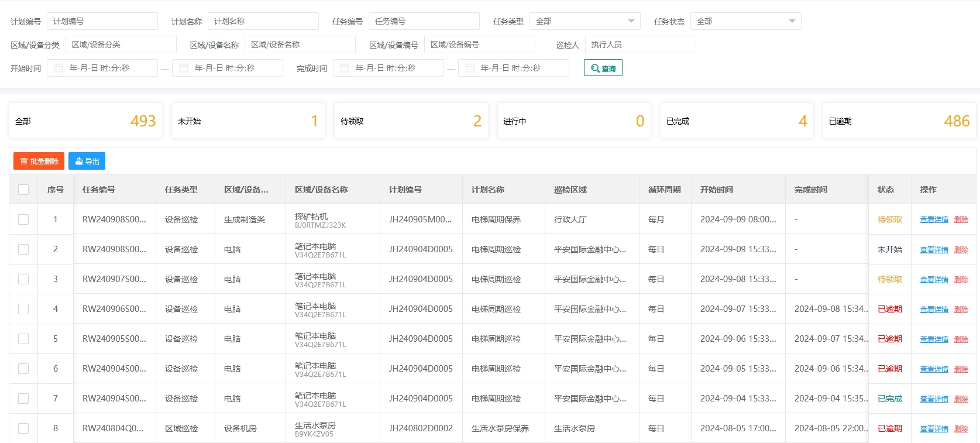Screen dimensions: 980x443
Task: Click 删除 for row 6
Action: click(x=961, y=369)
